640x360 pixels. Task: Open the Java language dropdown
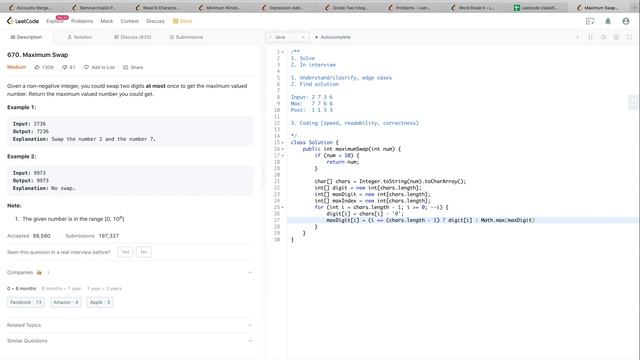(x=287, y=37)
